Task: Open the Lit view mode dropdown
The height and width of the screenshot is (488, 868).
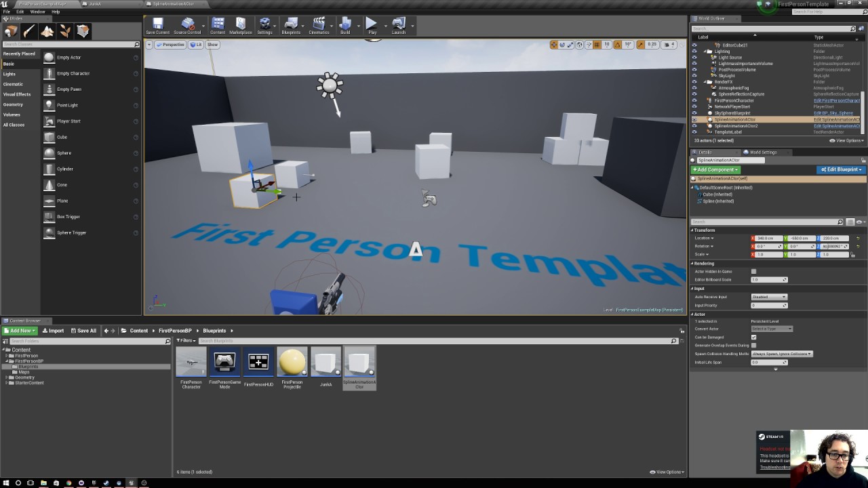Action: [197, 45]
